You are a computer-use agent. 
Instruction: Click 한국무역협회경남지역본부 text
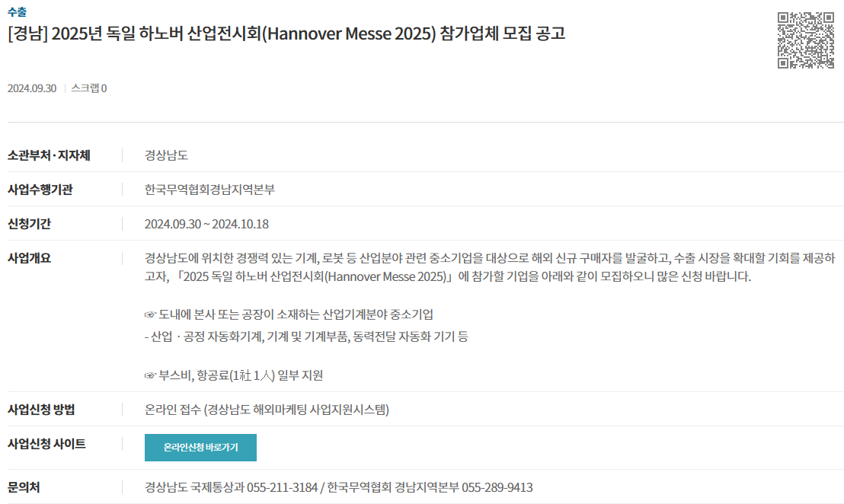[210, 190]
